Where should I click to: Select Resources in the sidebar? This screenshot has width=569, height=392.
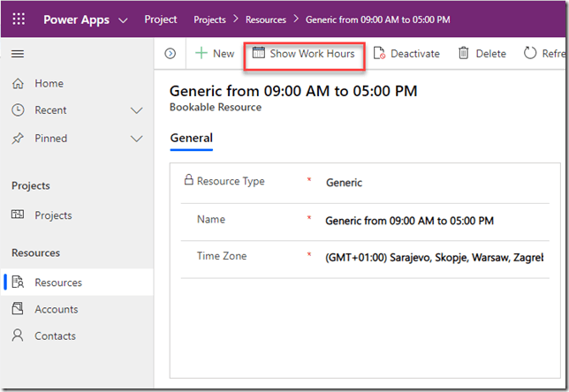click(58, 283)
